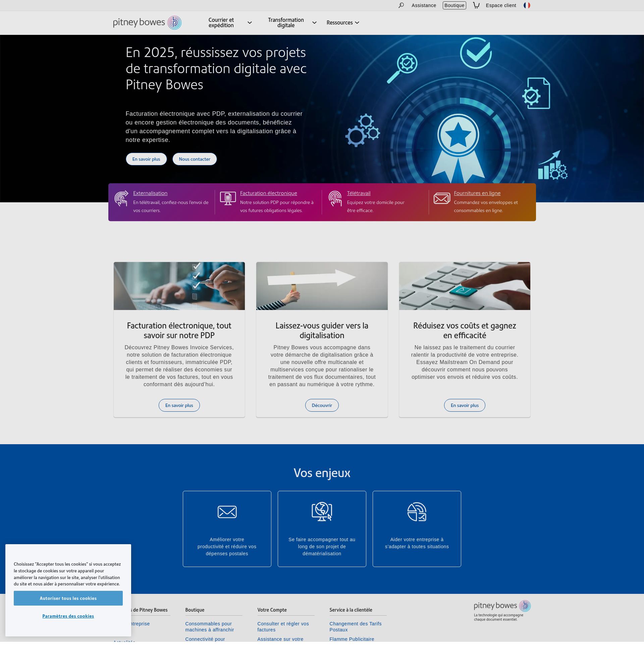
Task: Go to Assistance in top bar
Action: coord(424,5)
